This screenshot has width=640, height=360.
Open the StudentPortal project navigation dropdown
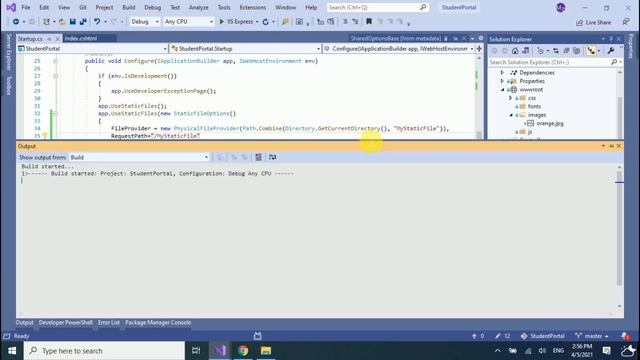pos(92,49)
